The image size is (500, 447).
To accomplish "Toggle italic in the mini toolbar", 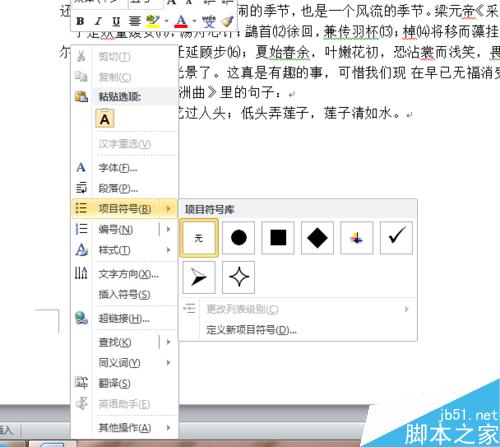I will tap(98, 22).
